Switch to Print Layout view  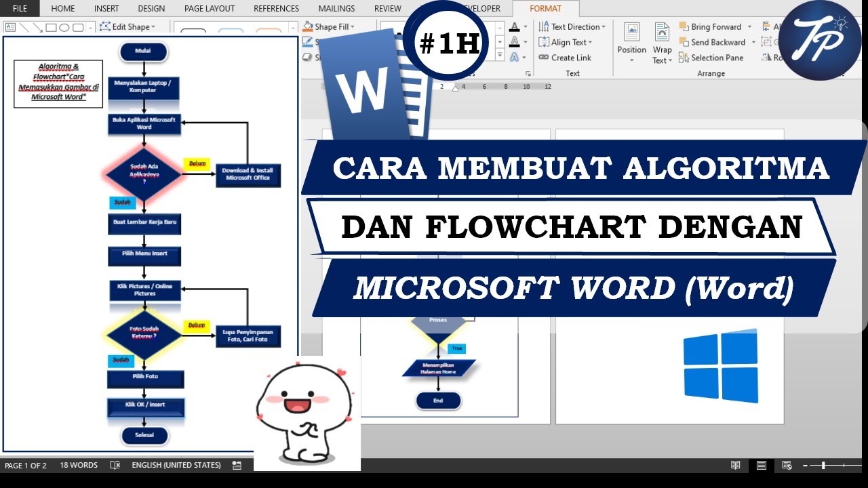762,465
